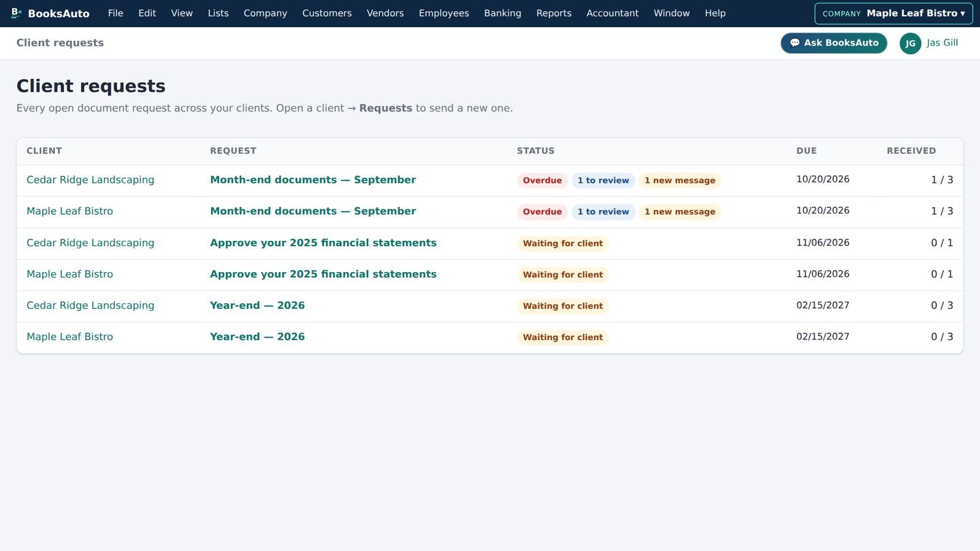Open the Reports menu
Screen dimensions: 980x551
(x=554, y=13)
